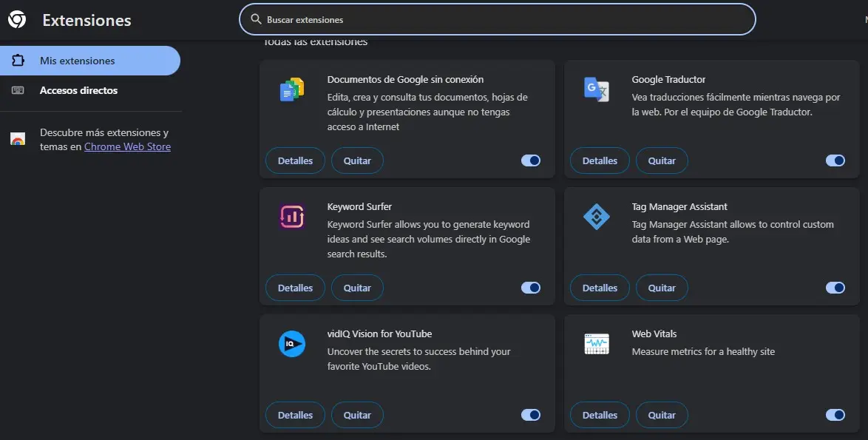The image size is (868, 440).
Task: Click the Web Vitals title text
Action: [x=654, y=334]
